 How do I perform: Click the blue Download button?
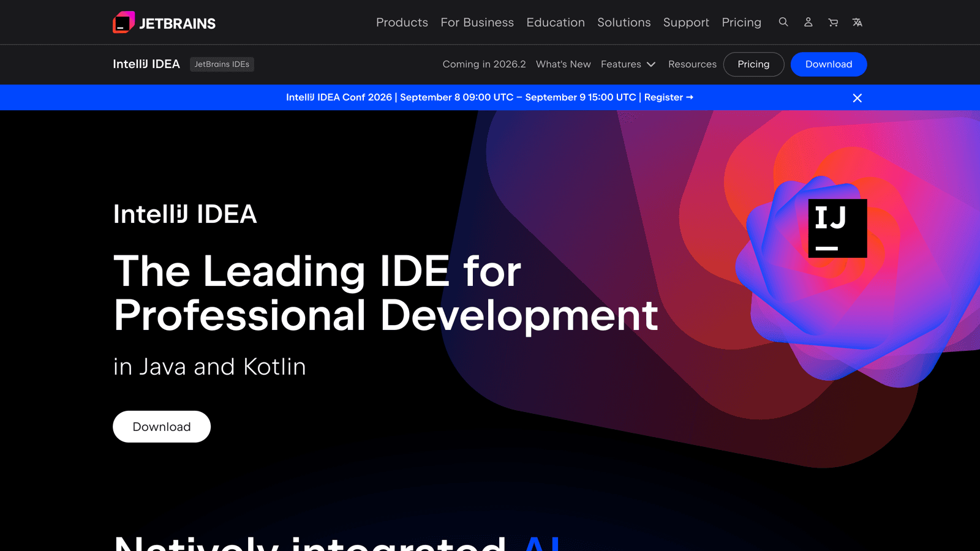click(829, 64)
